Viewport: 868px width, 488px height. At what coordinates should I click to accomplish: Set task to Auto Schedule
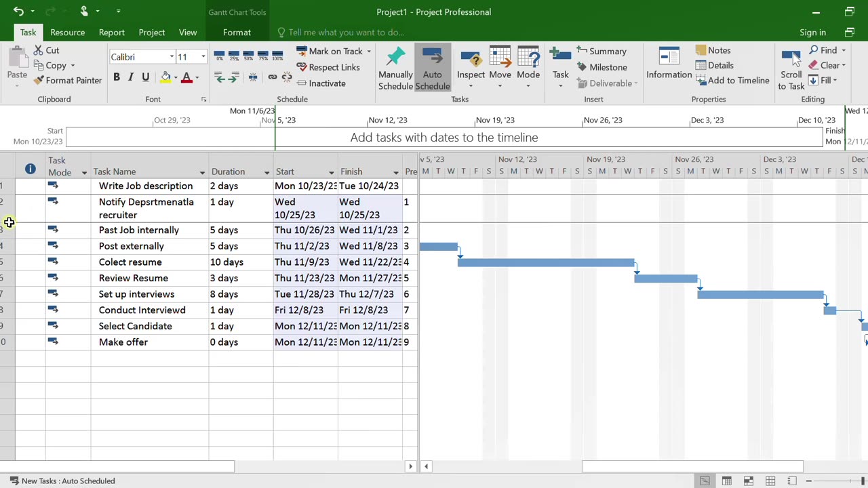433,69
